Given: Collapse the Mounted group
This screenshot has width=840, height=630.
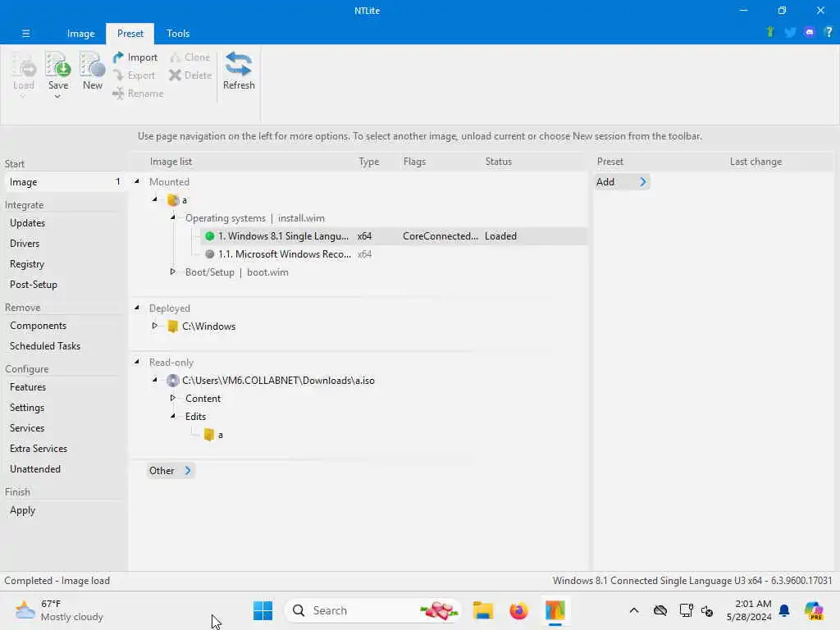Looking at the screenshot, I should pos(137,181).
